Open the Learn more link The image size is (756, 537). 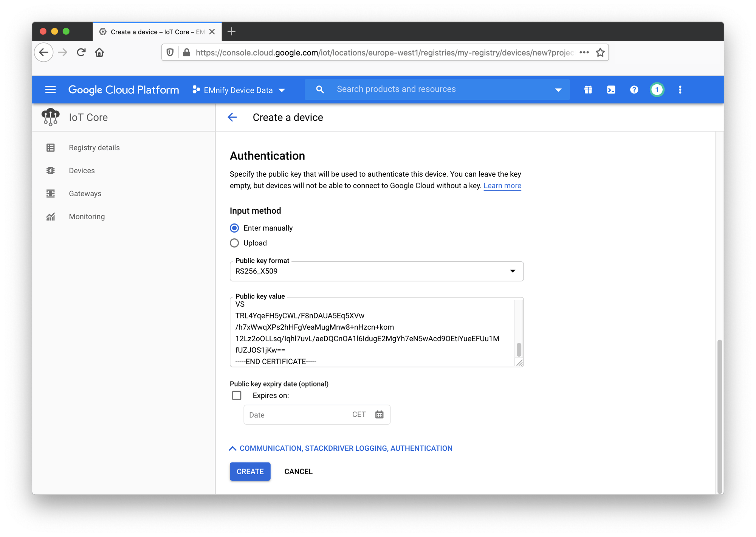coord(502,185)
